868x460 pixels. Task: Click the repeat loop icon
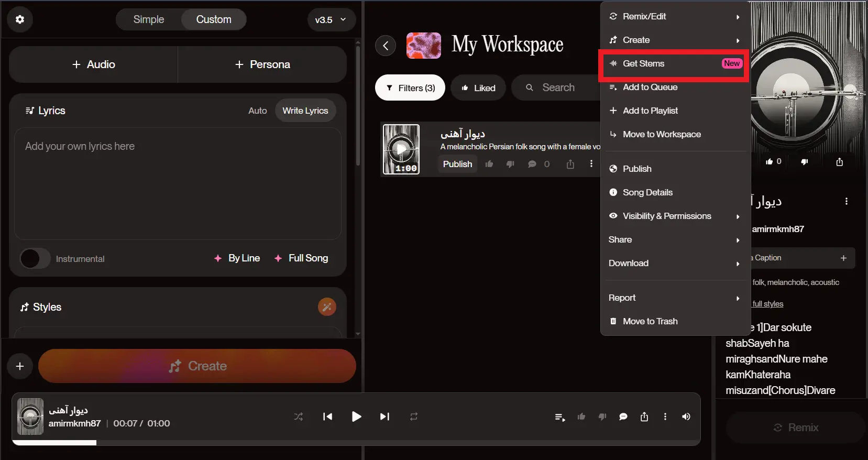click(414, 417)
